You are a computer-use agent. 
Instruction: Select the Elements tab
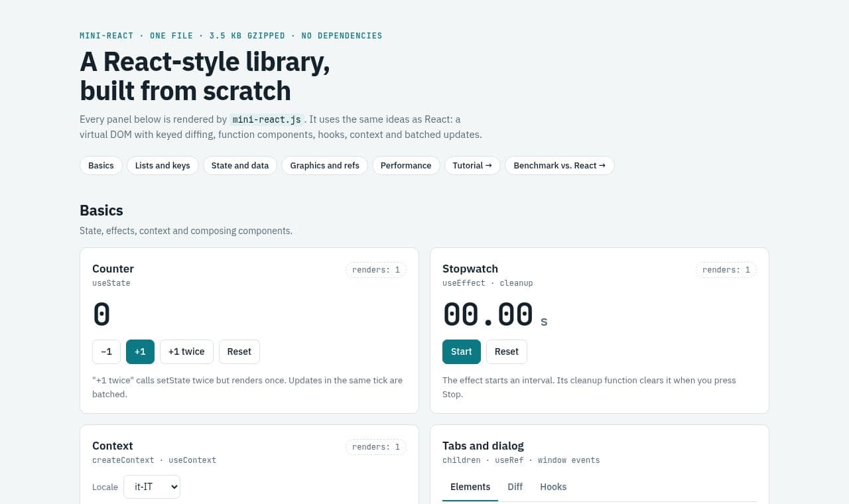tap(470, 487)
